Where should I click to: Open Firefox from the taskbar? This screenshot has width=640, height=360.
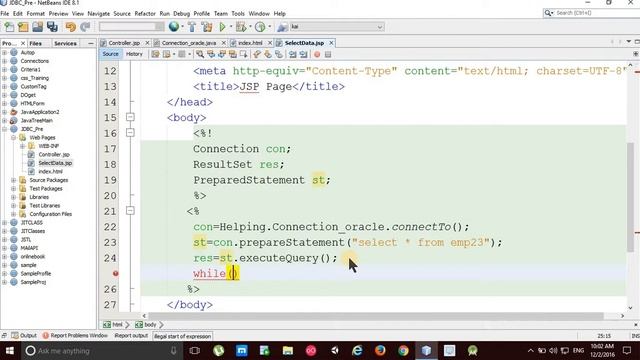[x=380, y=351]
